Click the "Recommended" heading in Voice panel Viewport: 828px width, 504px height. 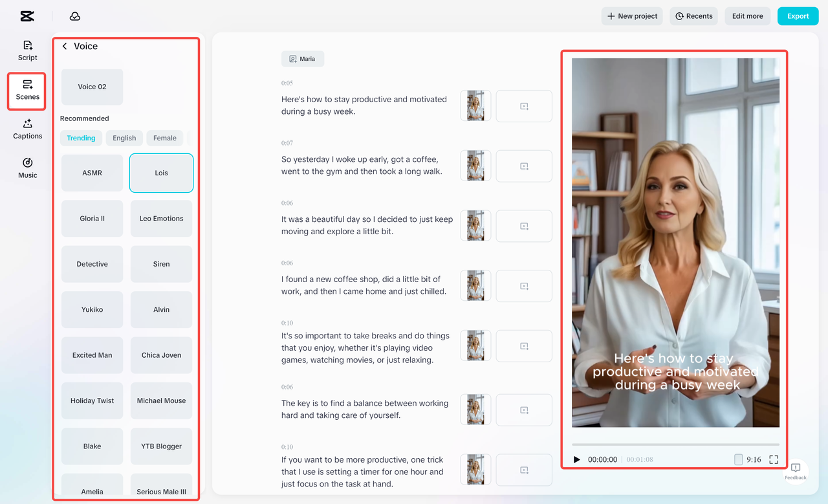coord(85,118)
